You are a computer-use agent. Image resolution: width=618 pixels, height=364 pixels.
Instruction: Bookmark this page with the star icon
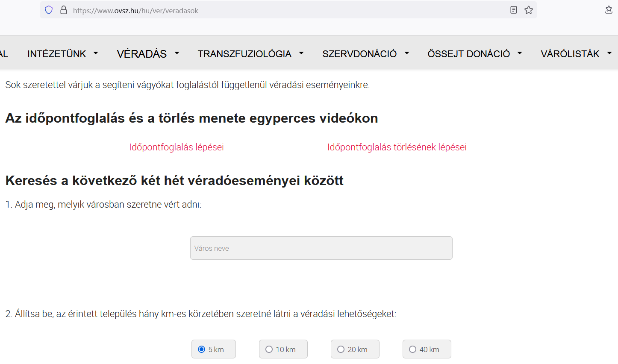tap(529, 10)
